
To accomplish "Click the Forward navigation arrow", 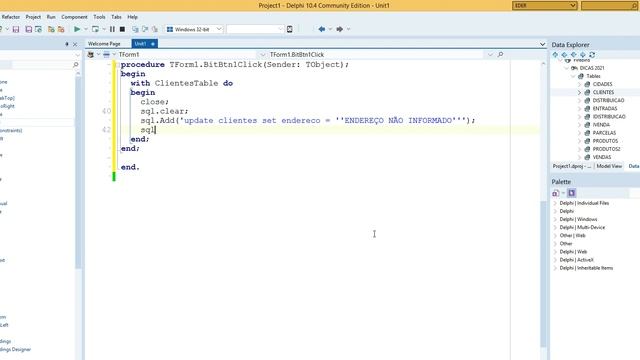I will (340, 29).
